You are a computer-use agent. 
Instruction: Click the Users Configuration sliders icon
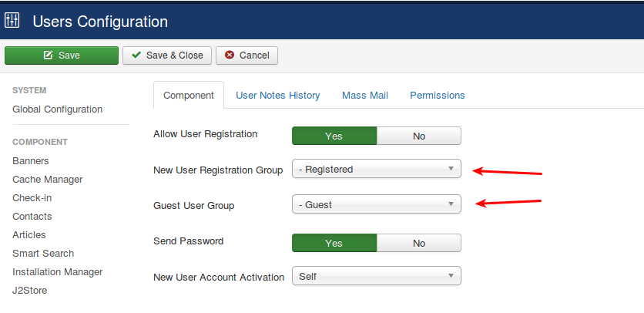(12, 21)
